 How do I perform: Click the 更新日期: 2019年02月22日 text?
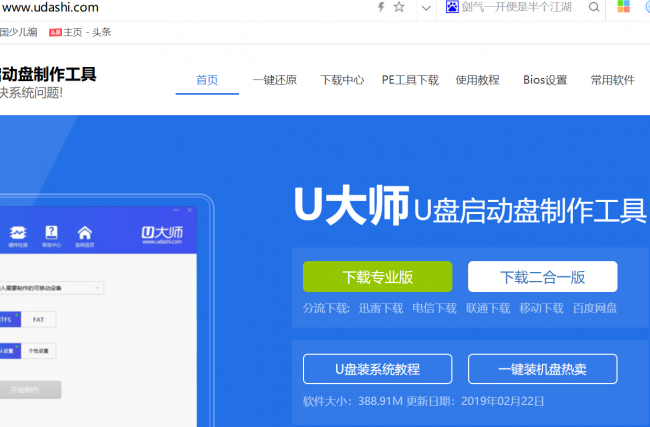click(x=475, y=401)
